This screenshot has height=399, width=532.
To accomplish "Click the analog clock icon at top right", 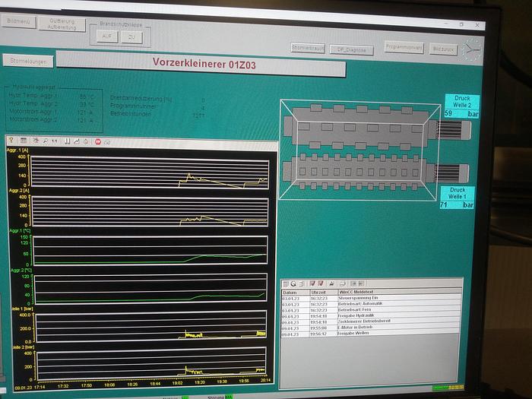I will pyautogui.click(x=473, y=49).
